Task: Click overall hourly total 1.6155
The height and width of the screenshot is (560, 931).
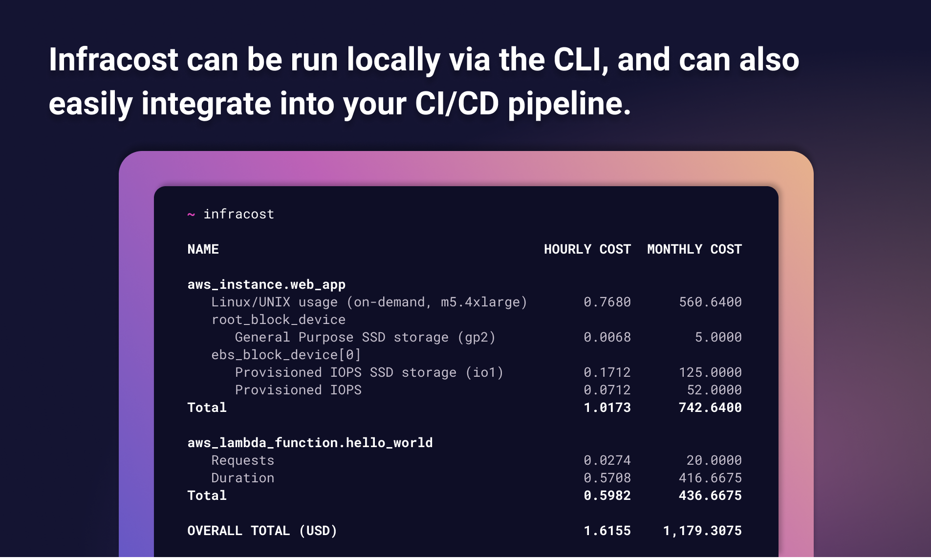Action: pyautogui.click(x=607, y=531)
